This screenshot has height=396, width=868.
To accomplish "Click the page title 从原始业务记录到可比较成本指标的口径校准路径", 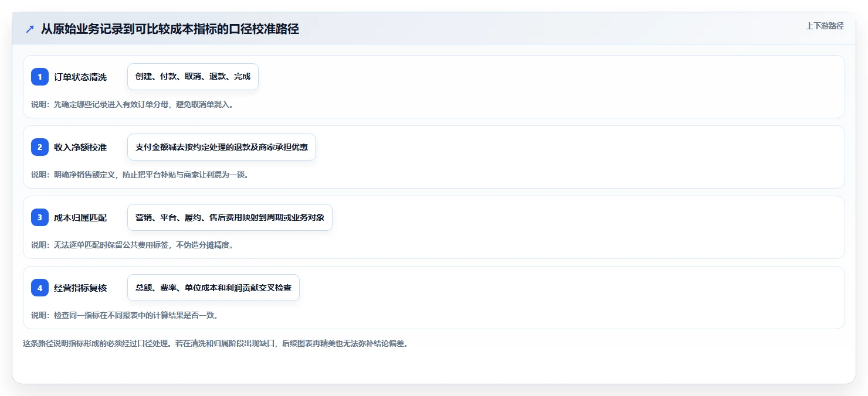I will (x=170, y=29).
